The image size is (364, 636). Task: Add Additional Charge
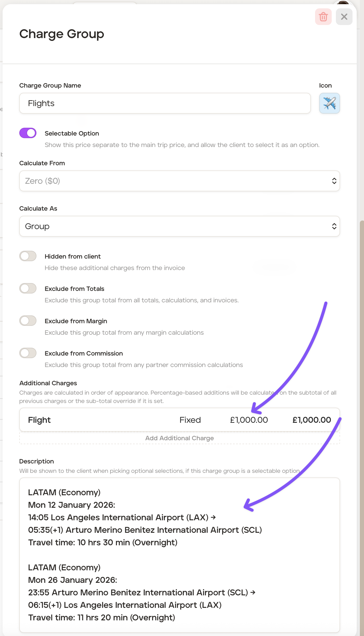[x=179, y=438]
